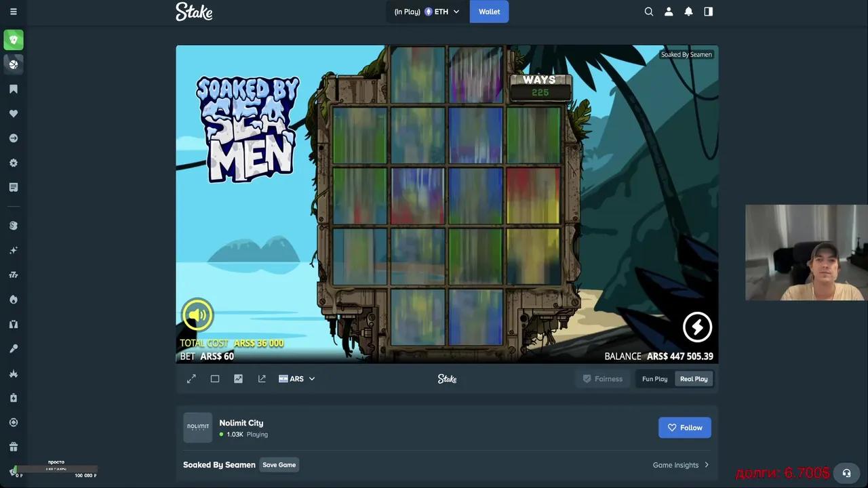Open the 777 slots sidebar icon
This screenshot has height=488, width=868.
point(14,274)
